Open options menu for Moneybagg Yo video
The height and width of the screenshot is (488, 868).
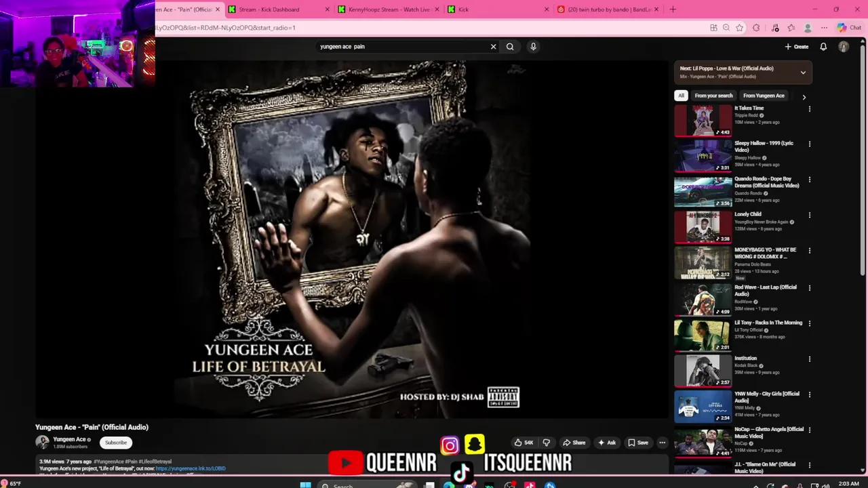tap(809, 251)
